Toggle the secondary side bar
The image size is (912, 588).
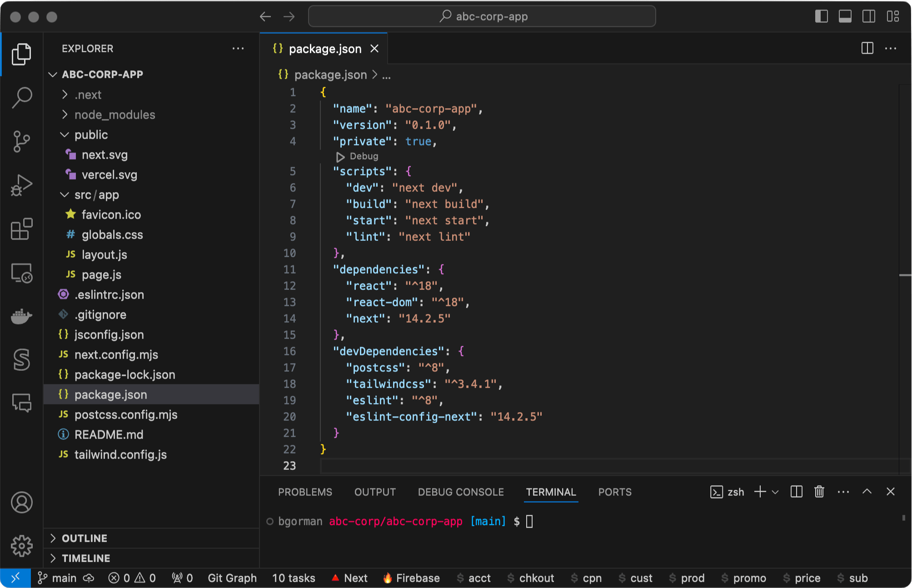(x=869, y=16)
